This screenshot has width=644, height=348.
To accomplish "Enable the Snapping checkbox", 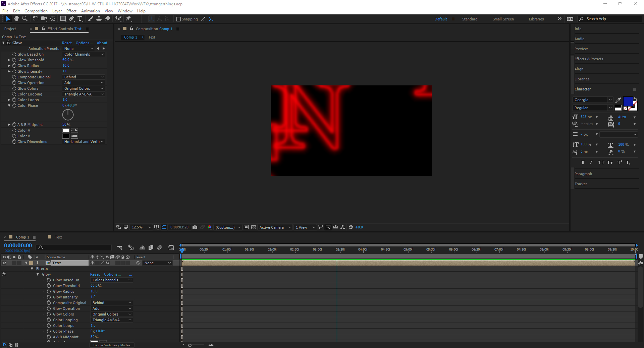I will [178, 19].
